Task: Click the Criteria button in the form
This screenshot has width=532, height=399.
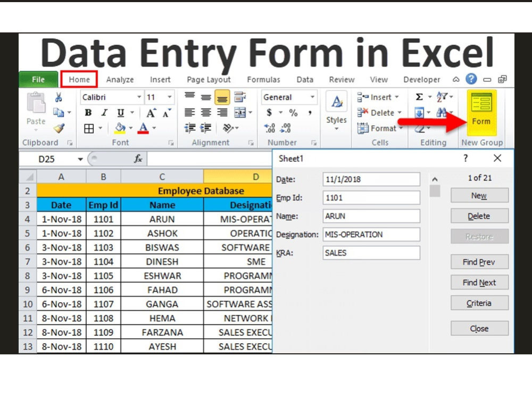Action: 479,303
